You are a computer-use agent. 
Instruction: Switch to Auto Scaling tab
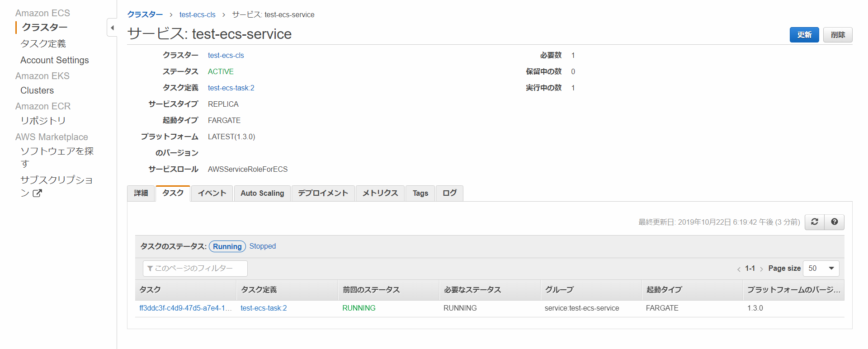point(262,193)
